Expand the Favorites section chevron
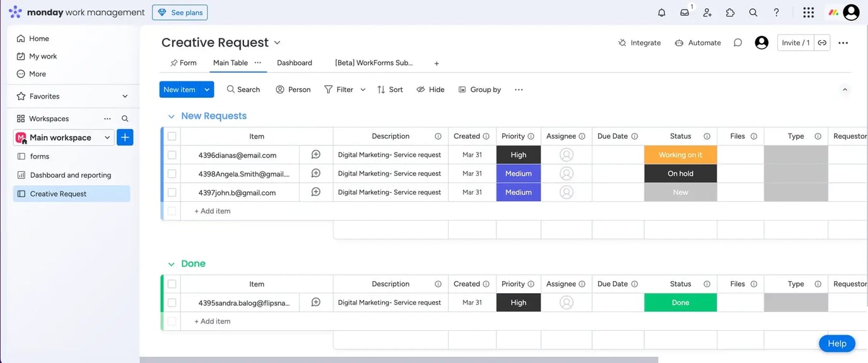The image size is (868, 363). click(x=125, y=96)
